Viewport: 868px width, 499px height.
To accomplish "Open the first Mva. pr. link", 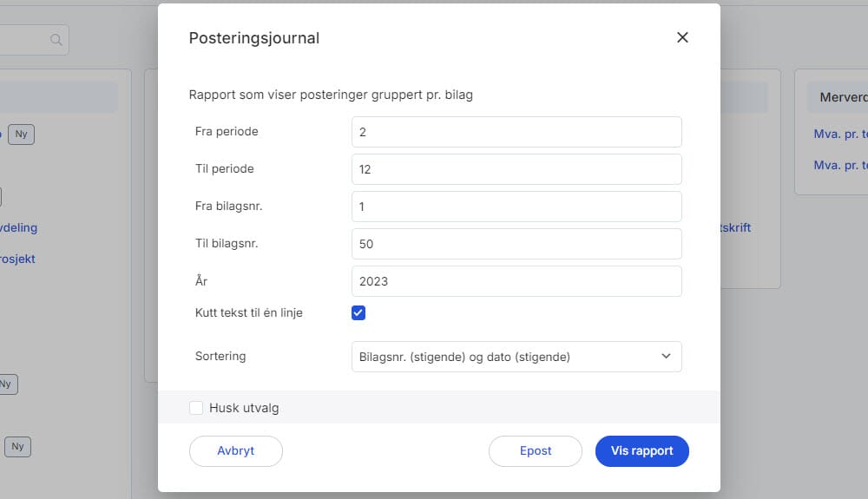I will tap(840, 135).
